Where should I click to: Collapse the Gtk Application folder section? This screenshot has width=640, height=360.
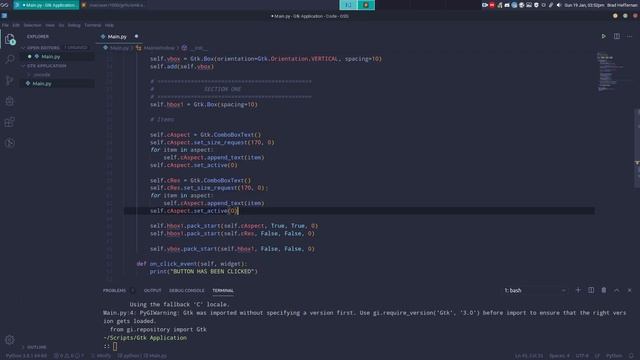[46, 66]
